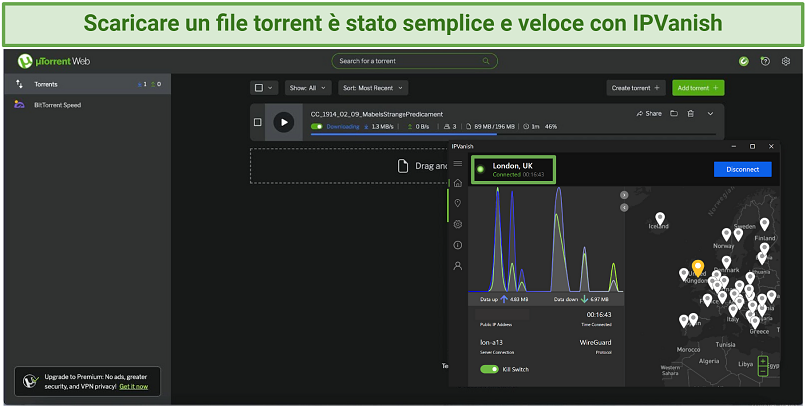Minimize the IPVanish window

click(734, 146)
